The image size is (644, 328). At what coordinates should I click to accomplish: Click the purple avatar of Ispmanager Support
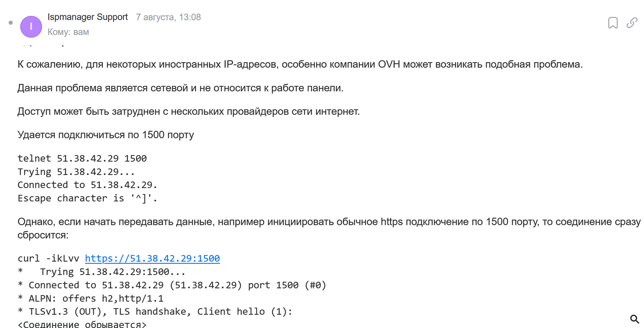(31, 26)
